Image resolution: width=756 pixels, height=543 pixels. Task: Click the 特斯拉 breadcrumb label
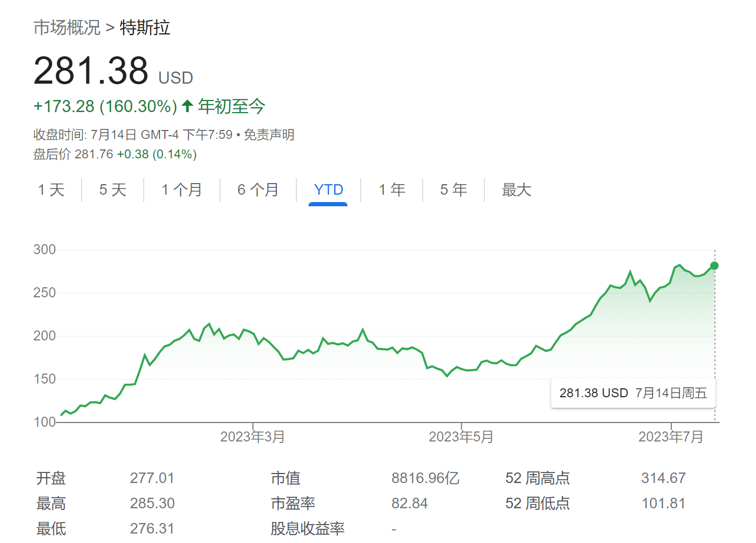point(143,27)
